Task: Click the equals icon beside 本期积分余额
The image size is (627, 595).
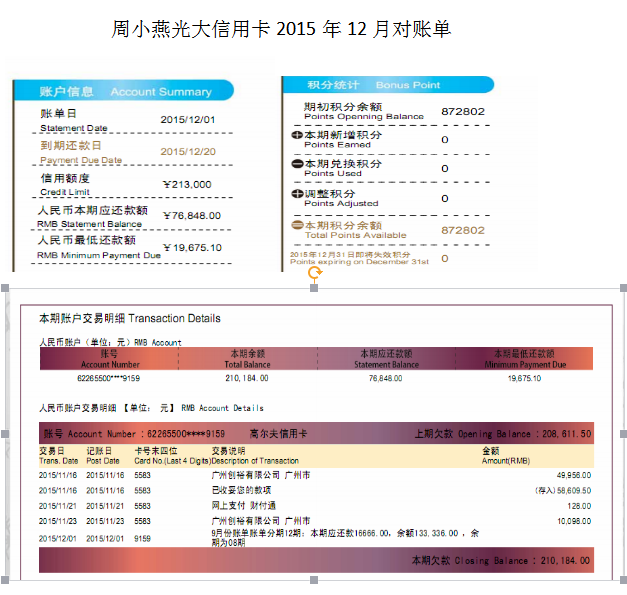Action: pos(297,226)
